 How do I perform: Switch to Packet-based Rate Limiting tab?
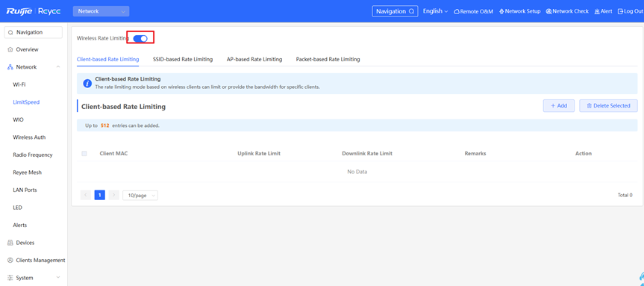click(x=328, y=59)
